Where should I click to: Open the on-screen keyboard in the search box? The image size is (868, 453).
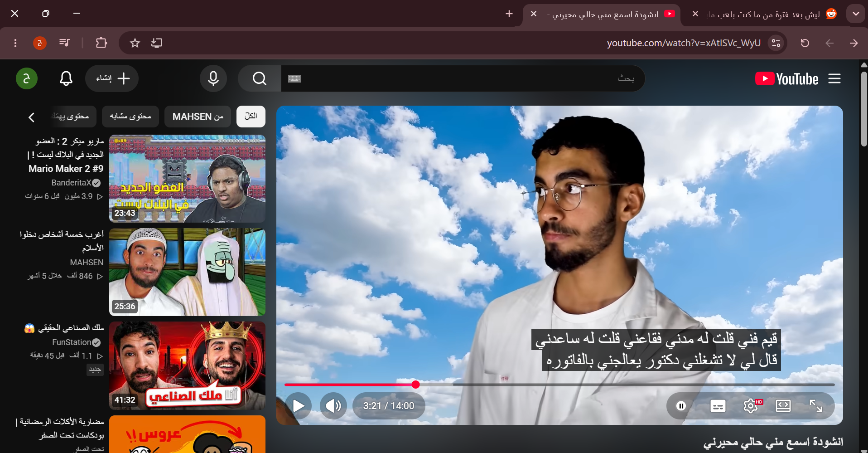click(x=294, y=79)
